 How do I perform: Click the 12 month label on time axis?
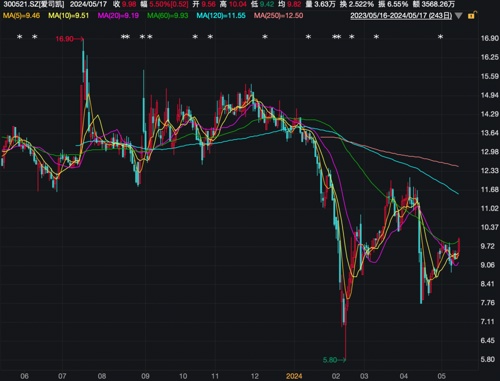[255, 376]
